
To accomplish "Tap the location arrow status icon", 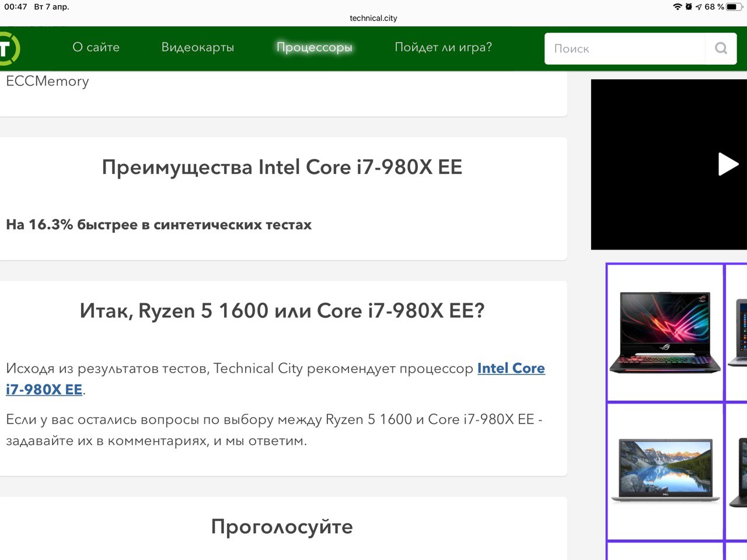I will click(x=699, y=7).
